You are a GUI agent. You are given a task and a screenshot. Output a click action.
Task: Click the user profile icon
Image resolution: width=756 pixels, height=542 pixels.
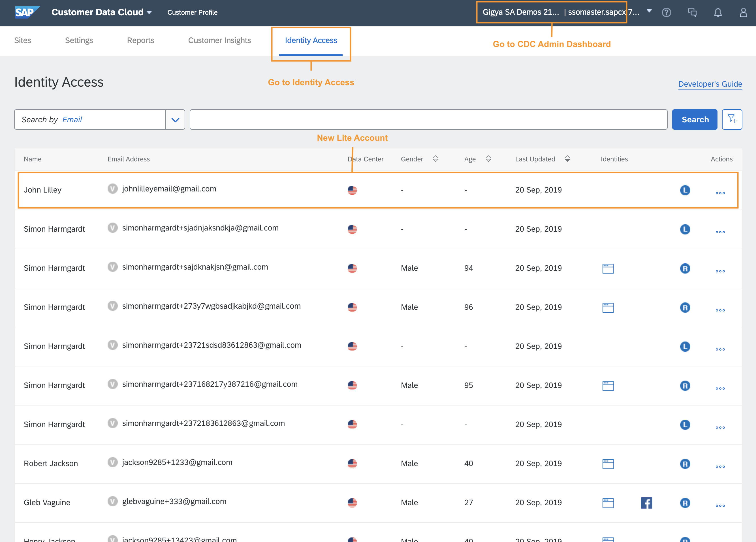743,13
